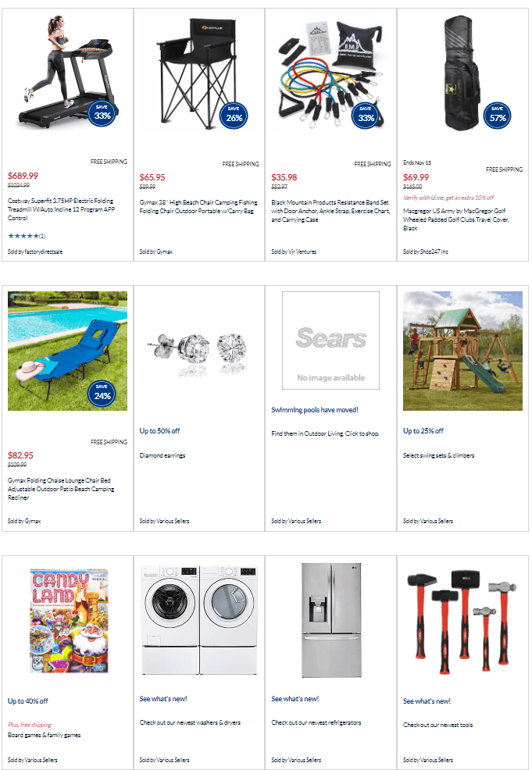Click the 57% save badge on golf cover
532x770 pixels.
497,116
